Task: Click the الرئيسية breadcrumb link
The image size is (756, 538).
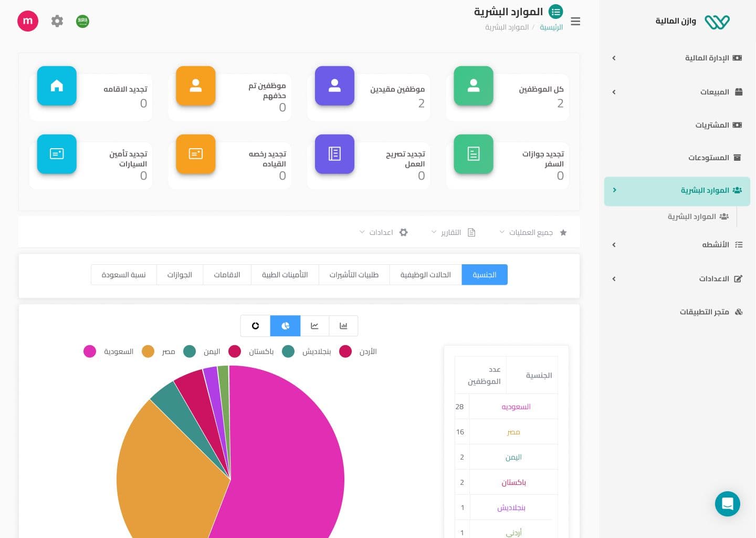Action: point(551,27)
